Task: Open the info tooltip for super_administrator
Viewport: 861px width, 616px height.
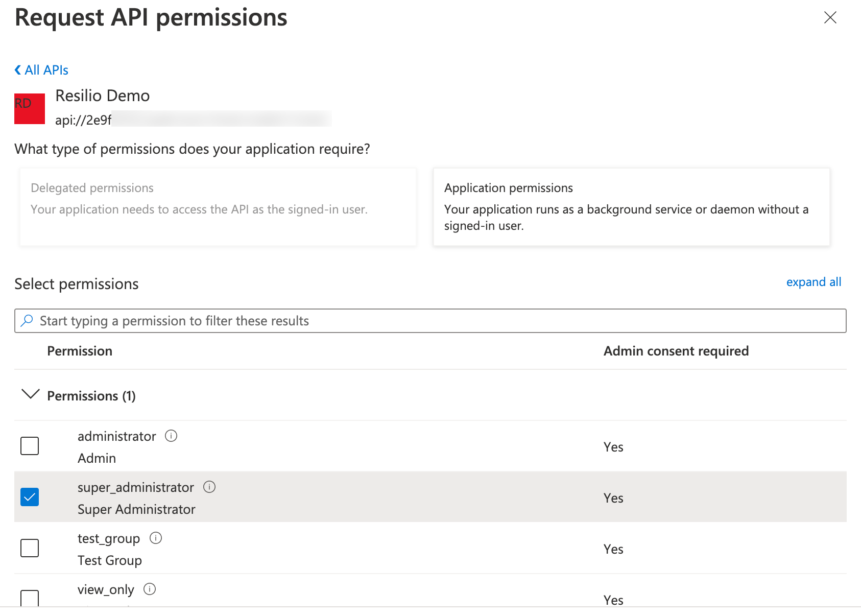Action: (x=209, y=486)
